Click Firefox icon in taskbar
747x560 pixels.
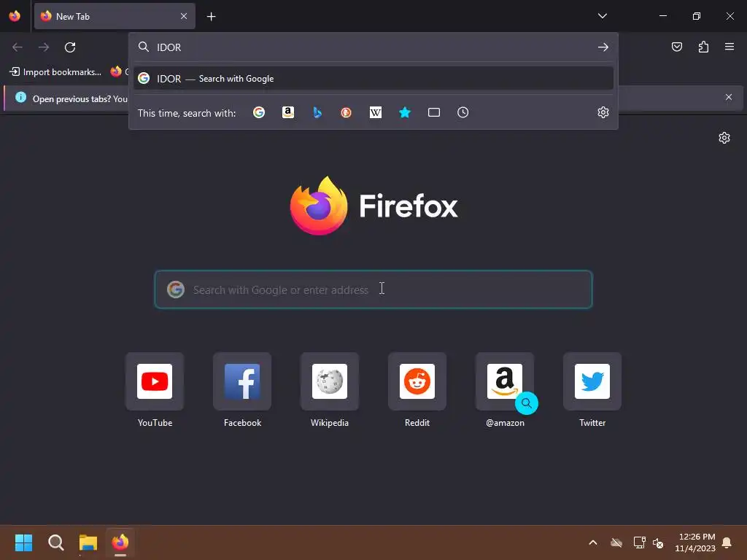[120, 542]
